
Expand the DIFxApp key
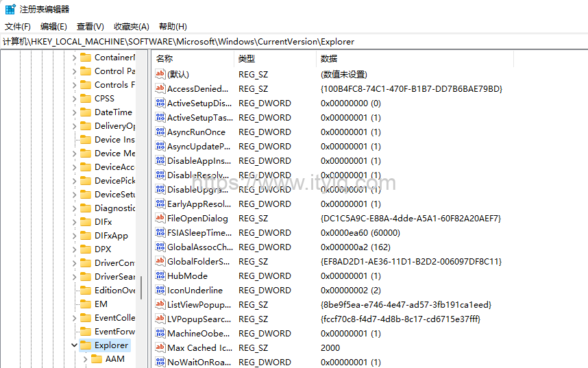(x=74, y=236)
